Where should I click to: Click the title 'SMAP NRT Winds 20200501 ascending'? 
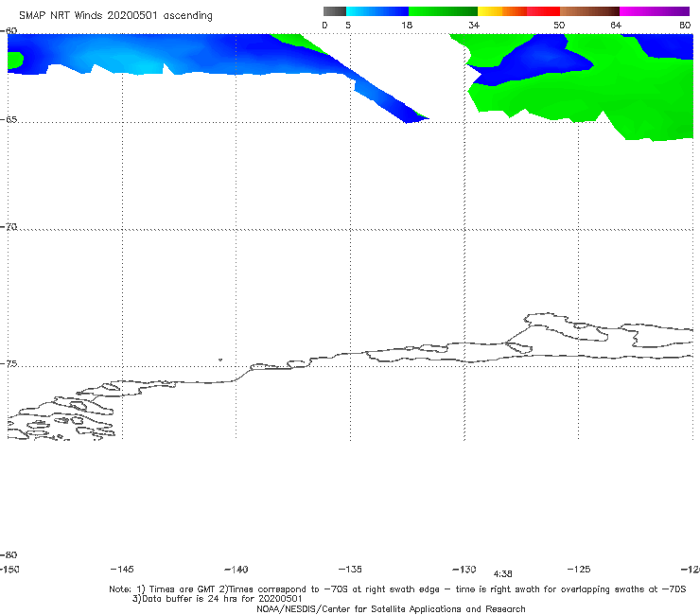[x=115, y=16]
